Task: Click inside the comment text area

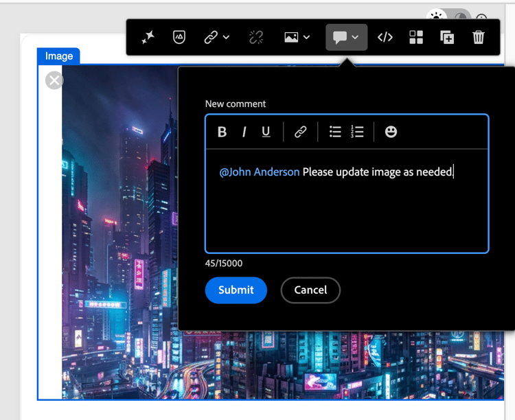Action: (x=347, y=201)
